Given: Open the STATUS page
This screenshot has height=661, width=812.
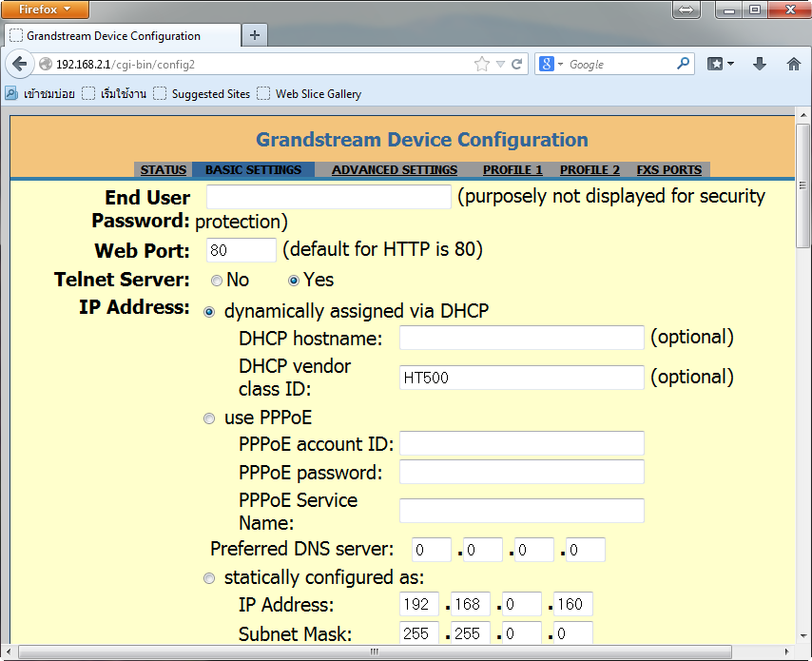Looking at the screenshot, I should point(164,170).
